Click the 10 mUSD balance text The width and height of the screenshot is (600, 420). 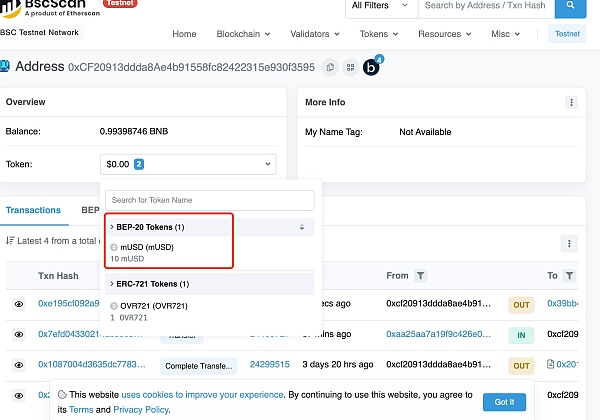(x=127, y=259)
